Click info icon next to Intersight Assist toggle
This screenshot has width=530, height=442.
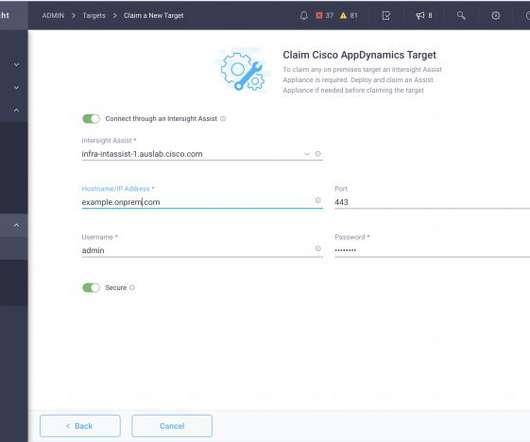point(223,119)
